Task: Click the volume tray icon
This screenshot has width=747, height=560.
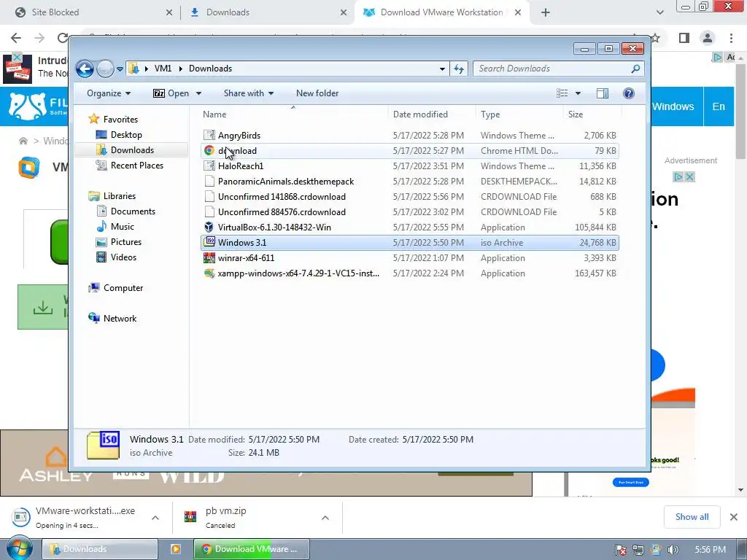Action: [x=673, y=550]
